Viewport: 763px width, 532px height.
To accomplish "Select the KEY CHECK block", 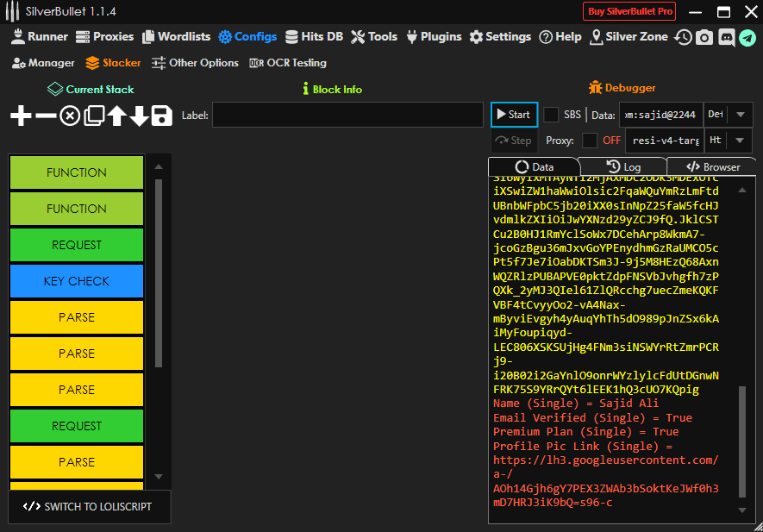I will click(x=76, y=281).
